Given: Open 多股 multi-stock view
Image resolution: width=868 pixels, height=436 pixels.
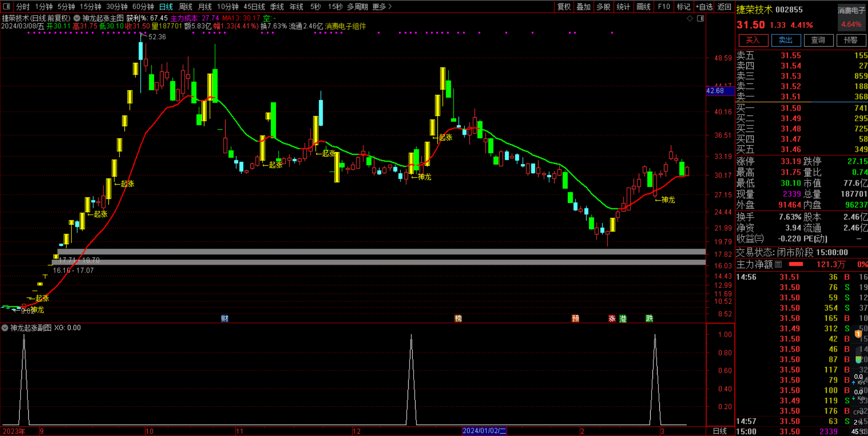Looking at the screenshot, I should (604, 6).
